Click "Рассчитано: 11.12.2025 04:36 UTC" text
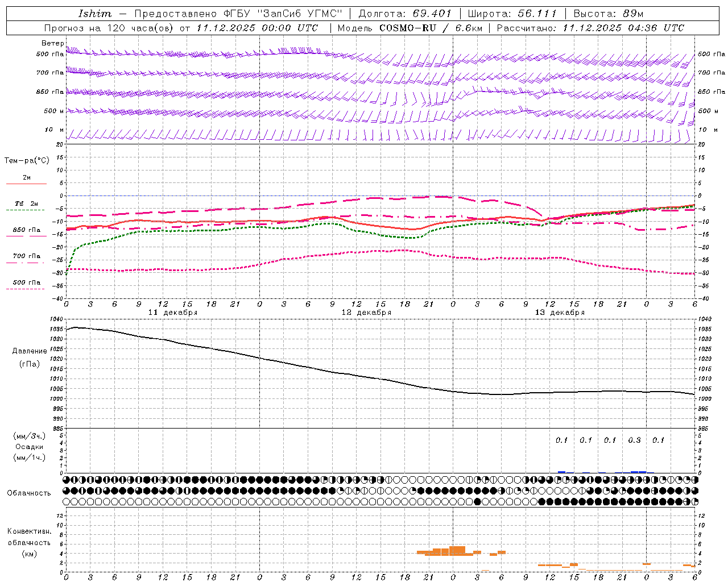 point(590,28)
